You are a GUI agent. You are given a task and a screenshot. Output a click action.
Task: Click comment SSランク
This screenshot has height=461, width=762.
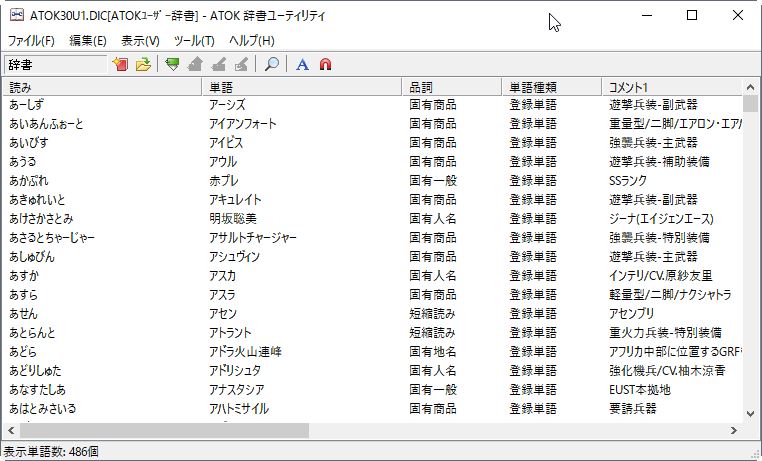coord(627,180)
